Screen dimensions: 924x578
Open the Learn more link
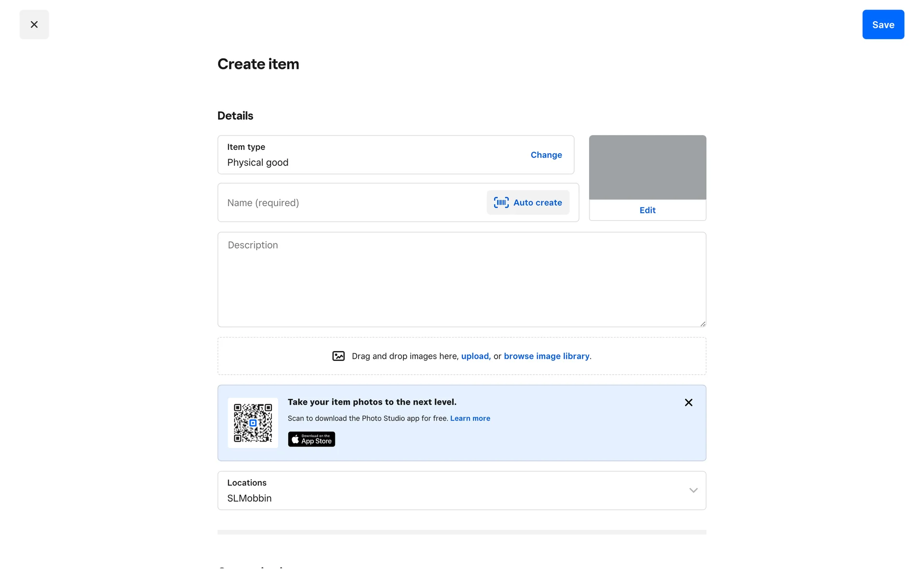coord(470,419)
